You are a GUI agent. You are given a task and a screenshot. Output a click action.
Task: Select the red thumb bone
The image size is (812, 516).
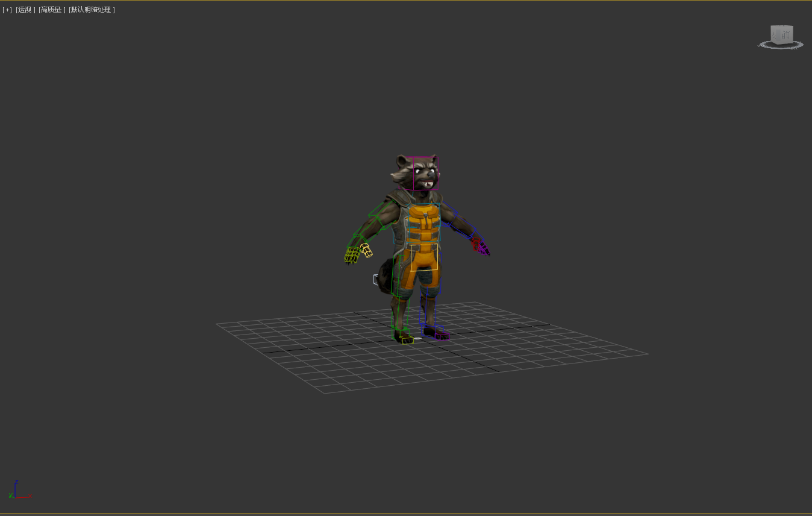click(475, 242)
